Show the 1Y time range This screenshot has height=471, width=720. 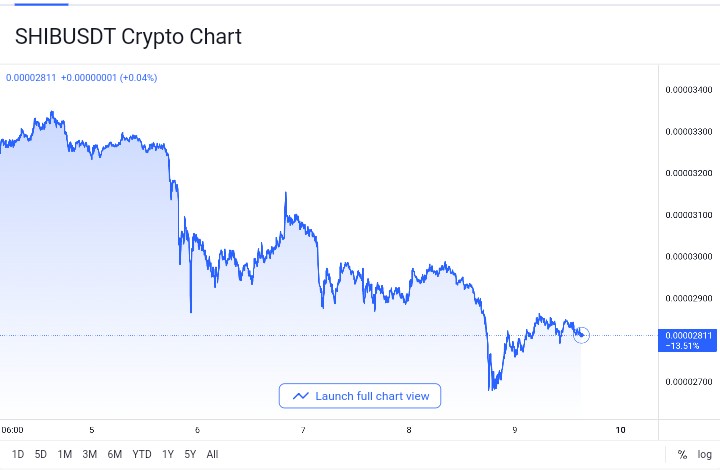pyautogui.click(x=167, y=454)
